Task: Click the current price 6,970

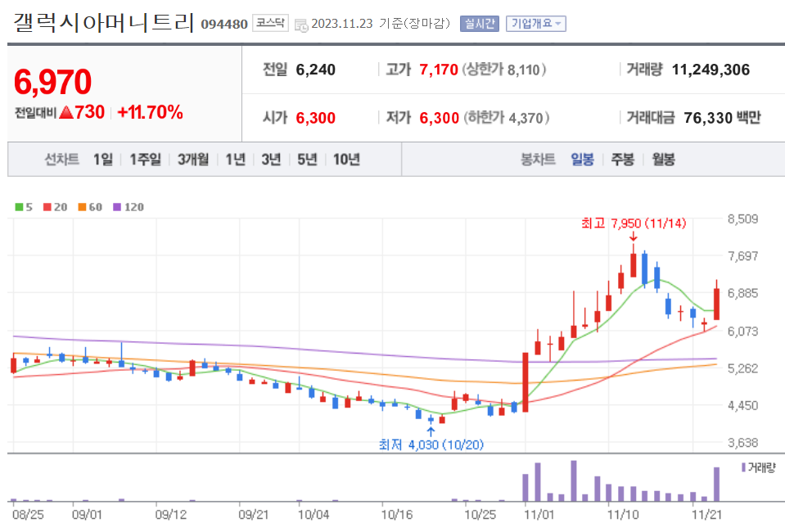Action: tap(52, 82)
